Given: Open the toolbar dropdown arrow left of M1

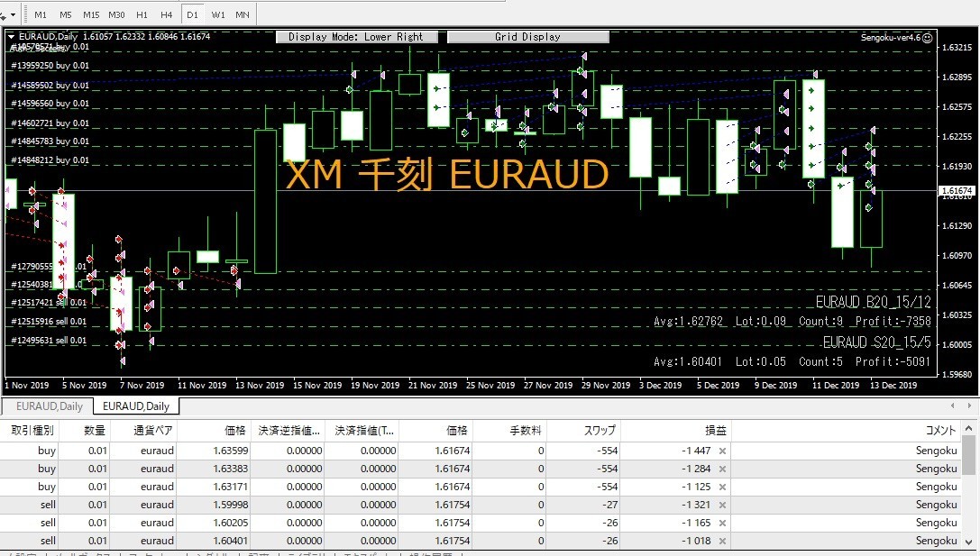Looking at the screenshot, I should click(x=13, y=14).
